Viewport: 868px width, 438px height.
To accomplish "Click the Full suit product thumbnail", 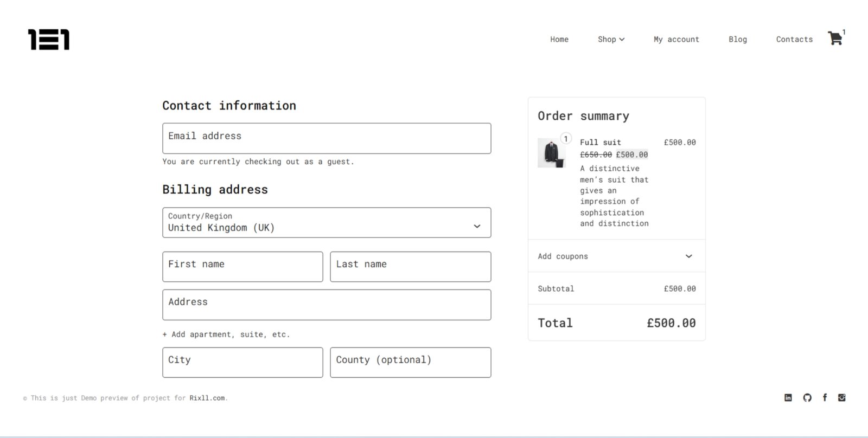I will tap(551, 153).
